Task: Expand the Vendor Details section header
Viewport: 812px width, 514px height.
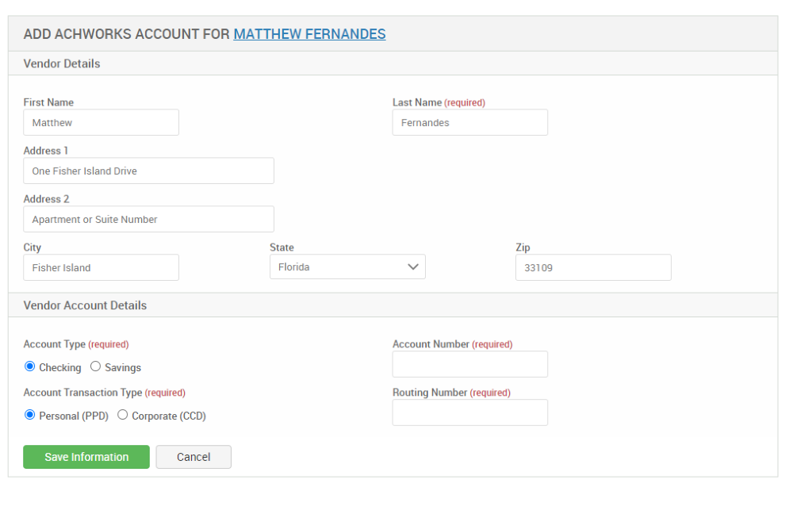Action: 62,63
